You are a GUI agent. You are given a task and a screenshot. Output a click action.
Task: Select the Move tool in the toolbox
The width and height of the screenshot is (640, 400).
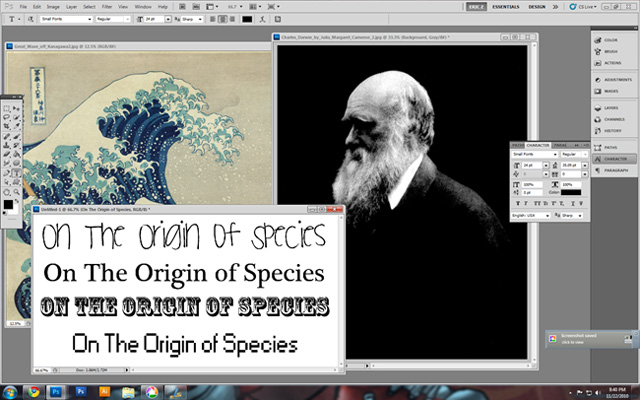click(x=16, y=108)
